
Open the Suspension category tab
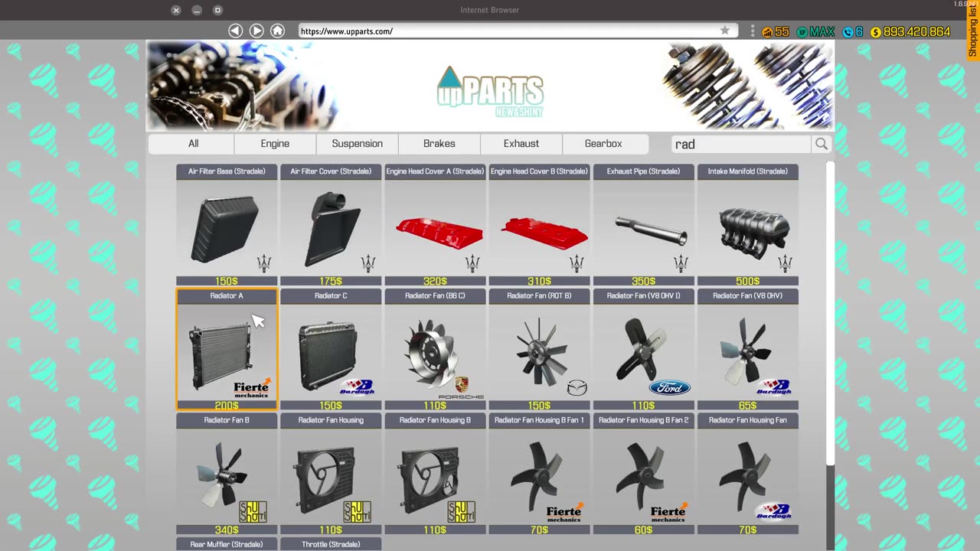pyautogui.click(x=357, y=144)
